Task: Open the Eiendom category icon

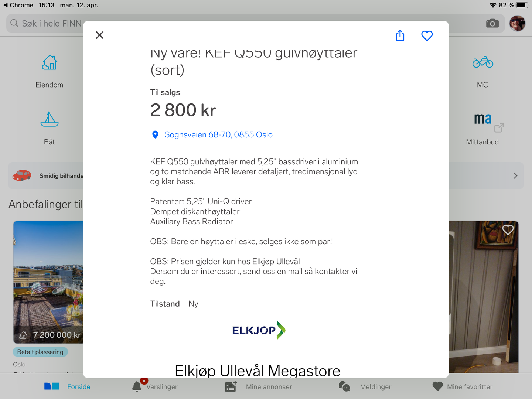Action: point(50,63)
